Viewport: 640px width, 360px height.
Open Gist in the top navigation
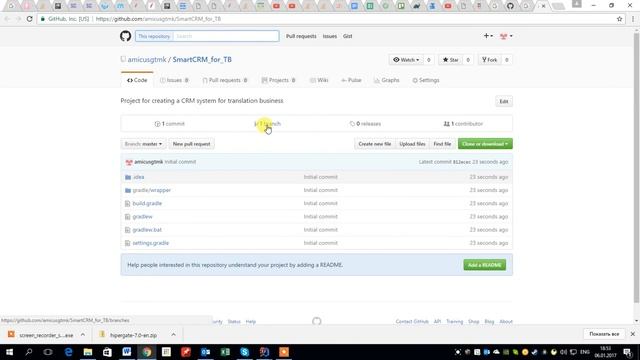click(347, 36)
